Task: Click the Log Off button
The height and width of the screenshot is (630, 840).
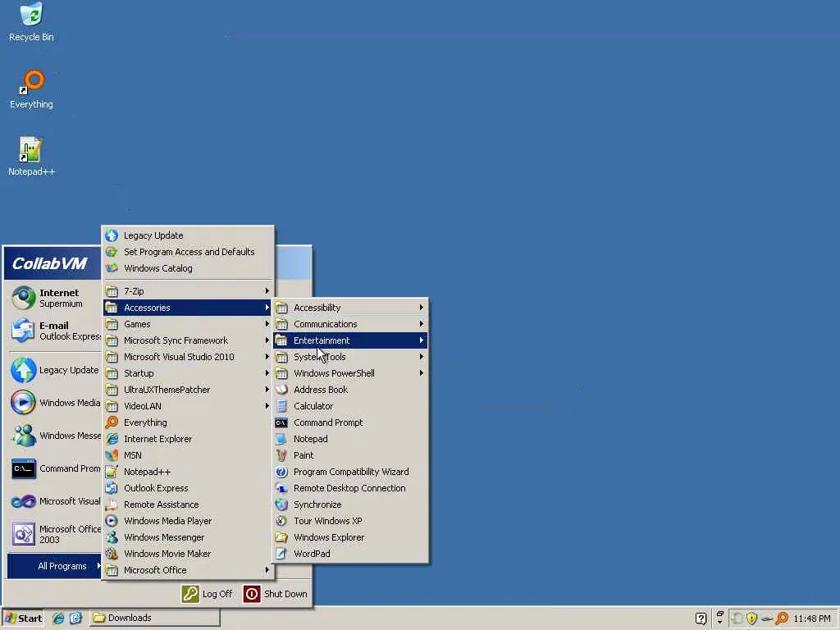Action: coord(208,594)
